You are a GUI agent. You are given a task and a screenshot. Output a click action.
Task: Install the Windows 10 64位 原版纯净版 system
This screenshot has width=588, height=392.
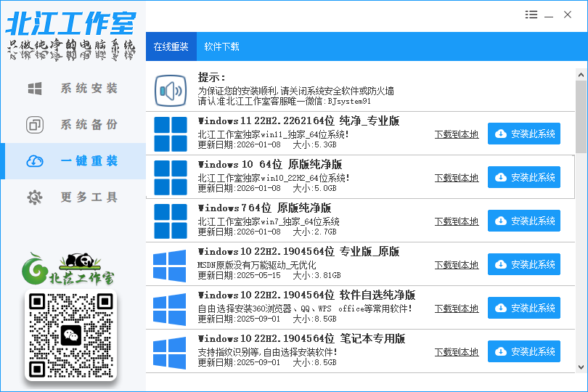point(524,177)
